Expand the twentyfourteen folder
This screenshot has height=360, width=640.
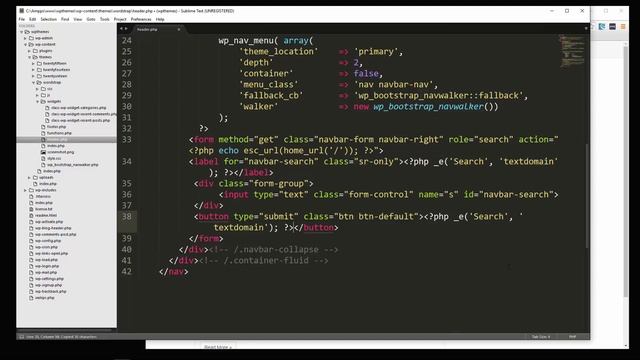(x=33, y=70)
